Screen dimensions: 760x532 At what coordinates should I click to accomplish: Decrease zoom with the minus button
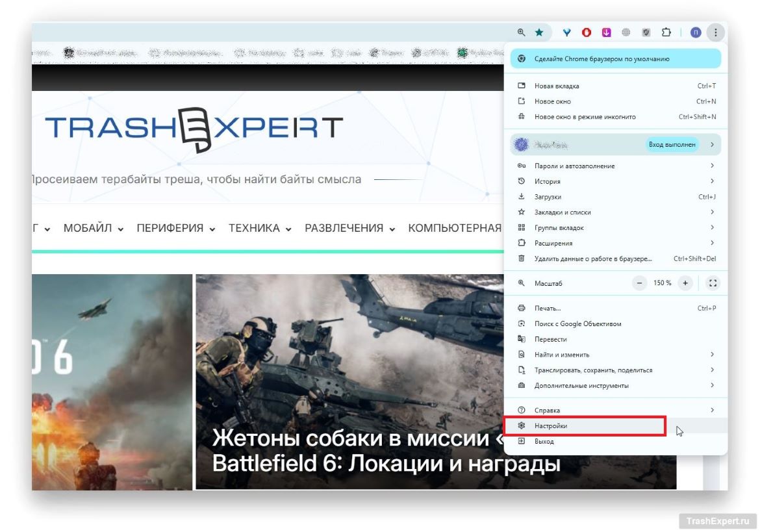coord(640,283)
